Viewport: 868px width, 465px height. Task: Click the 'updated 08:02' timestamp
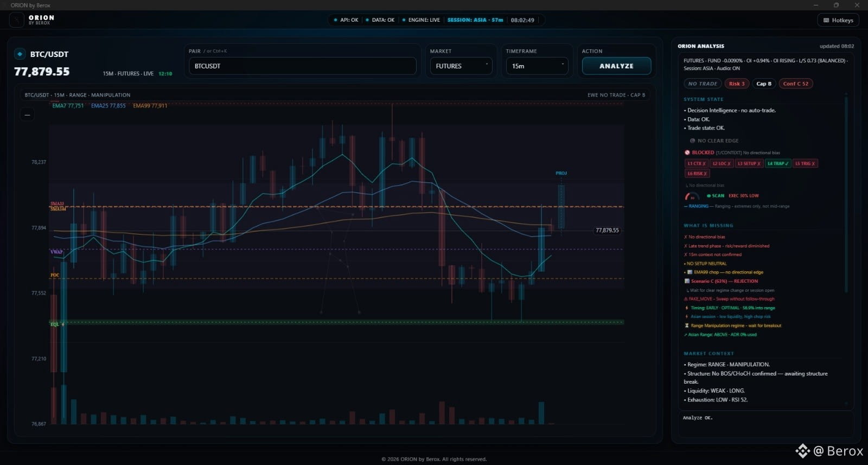[x=837, y=46]
